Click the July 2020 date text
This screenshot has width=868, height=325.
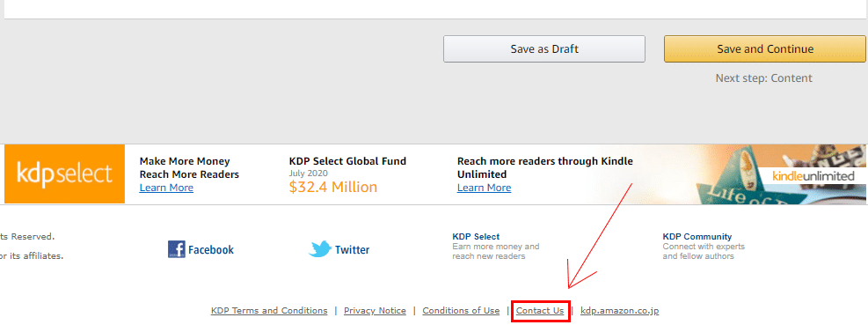click(x=309, y=174)
